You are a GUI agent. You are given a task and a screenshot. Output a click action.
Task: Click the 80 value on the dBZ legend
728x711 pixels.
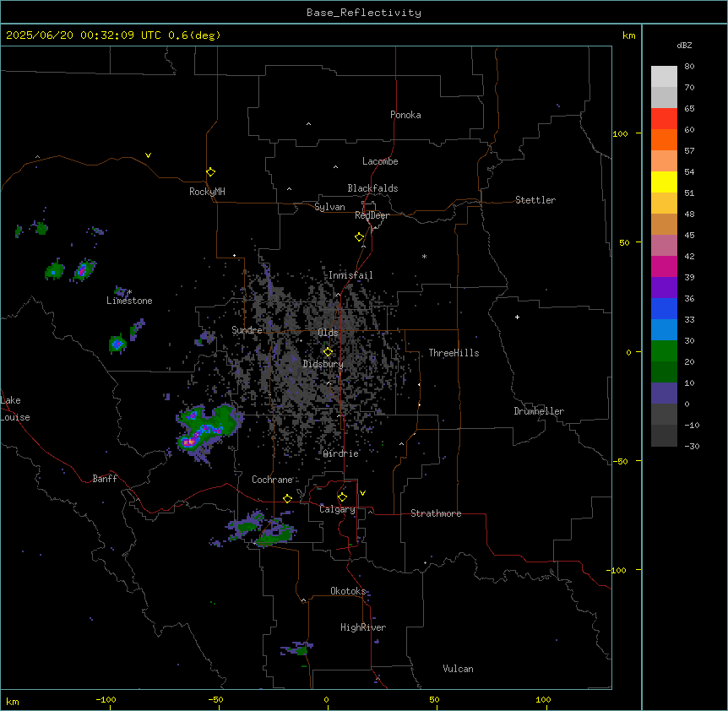click(689, 67)
